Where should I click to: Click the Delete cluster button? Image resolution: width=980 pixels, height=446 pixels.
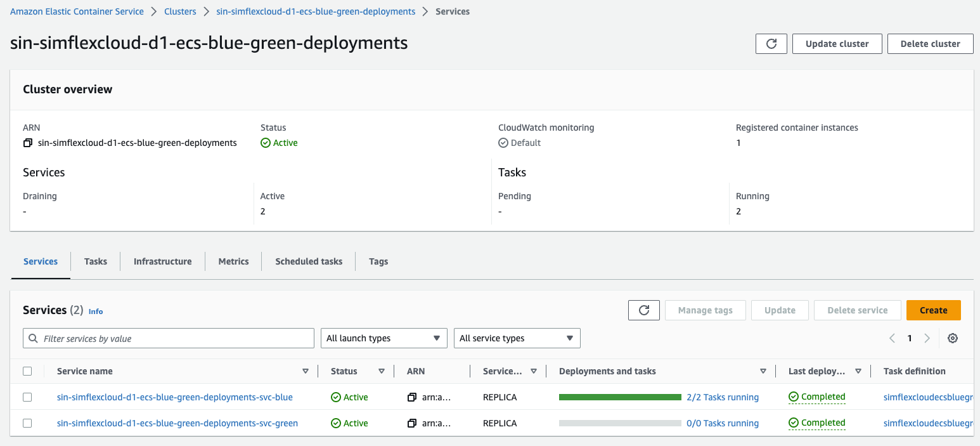click(931, 44)
